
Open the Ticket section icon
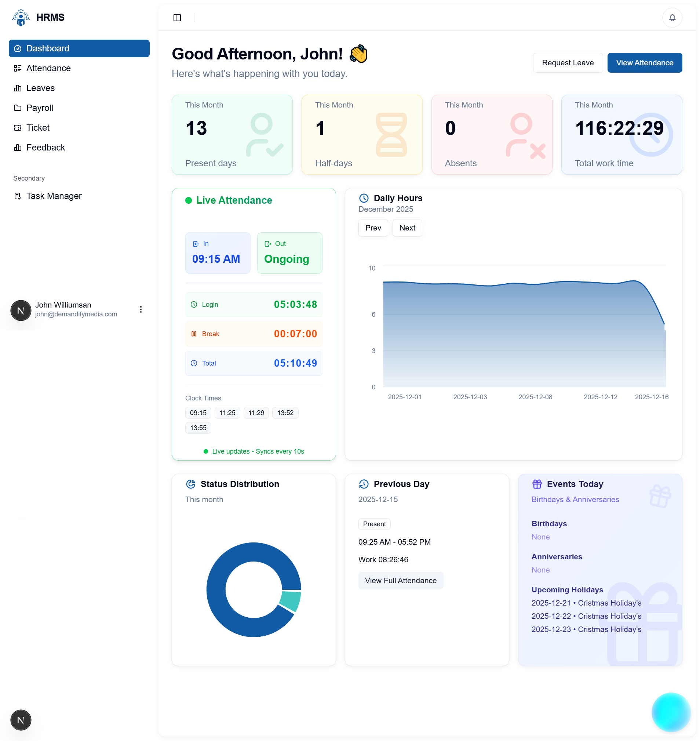point(18,127)
